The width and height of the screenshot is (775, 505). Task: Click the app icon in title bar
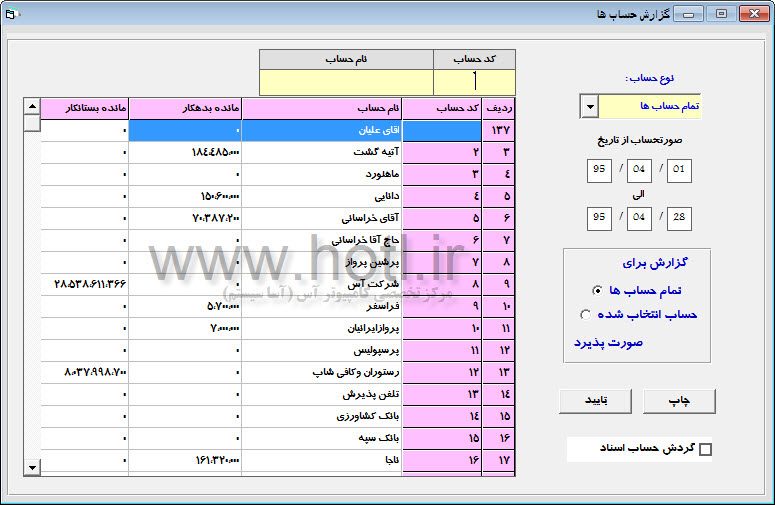click(12, 14)
